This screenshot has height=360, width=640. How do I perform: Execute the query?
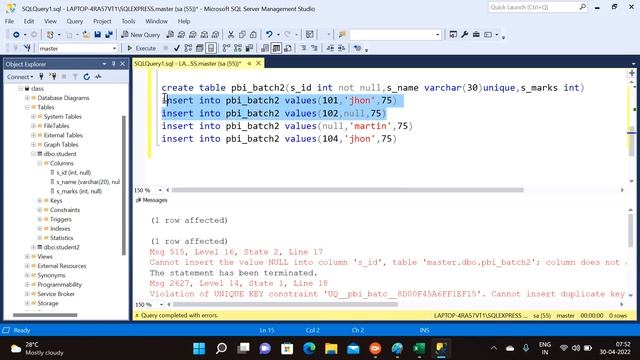(141, 48)
